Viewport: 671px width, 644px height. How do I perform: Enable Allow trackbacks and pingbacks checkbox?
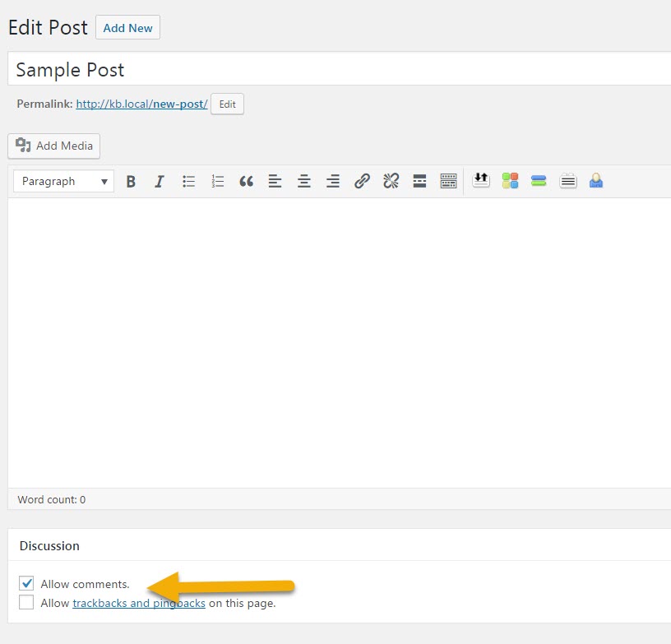[x=27, y=603]
